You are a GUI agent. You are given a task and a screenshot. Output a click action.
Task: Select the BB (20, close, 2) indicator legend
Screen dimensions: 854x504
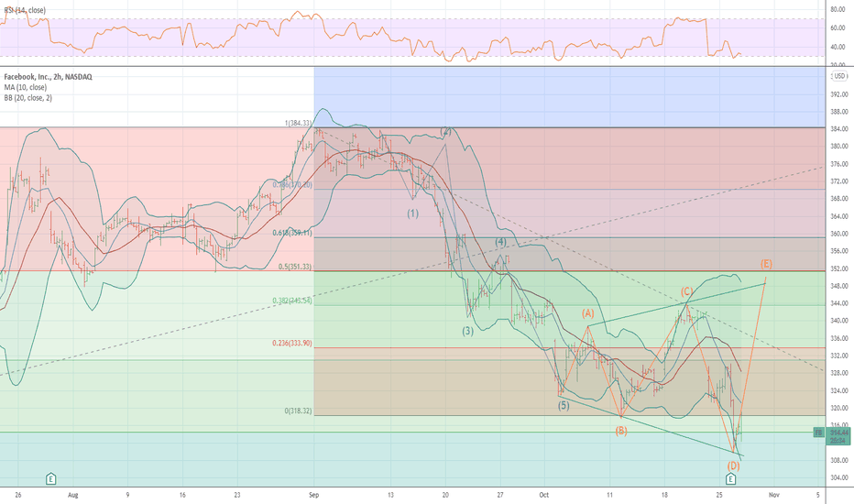coord(27,98)
